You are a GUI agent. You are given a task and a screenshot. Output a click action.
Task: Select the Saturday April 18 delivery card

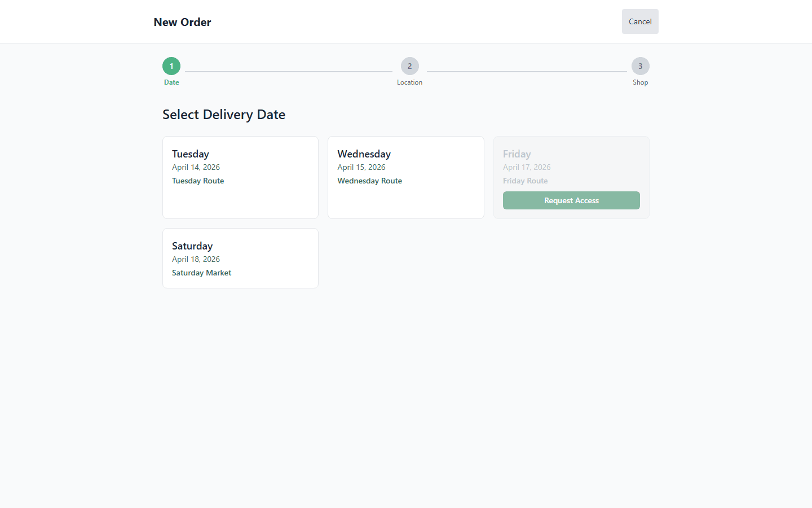tap(240, 258)
